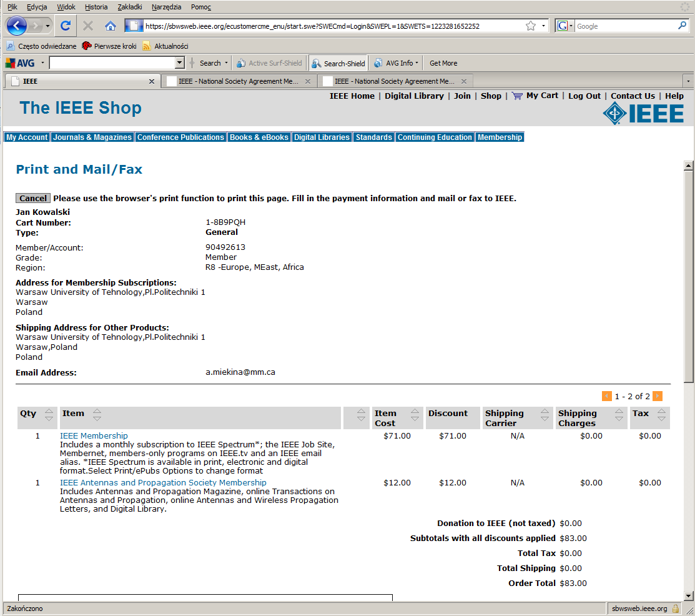Sort by Item Cost column arrows
695x616 pixels.
tap(415, 414)
